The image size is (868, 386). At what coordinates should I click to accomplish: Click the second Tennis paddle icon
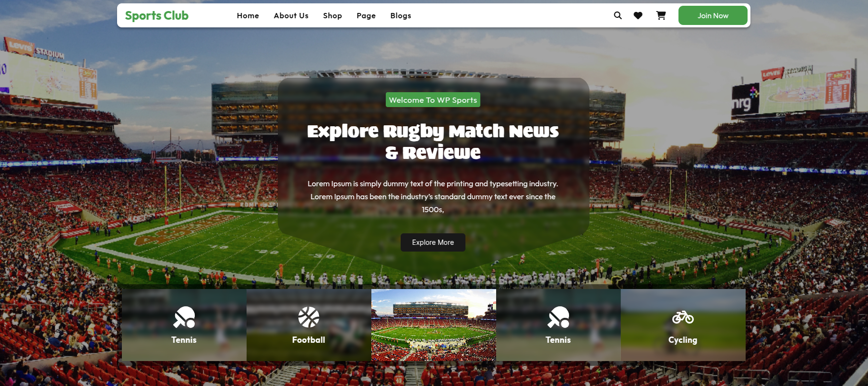click(559, 317)
